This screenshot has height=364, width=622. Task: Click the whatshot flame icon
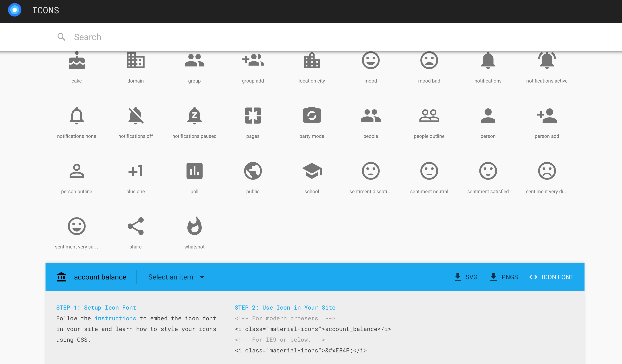pyautogui.click(x=195, y=225)
